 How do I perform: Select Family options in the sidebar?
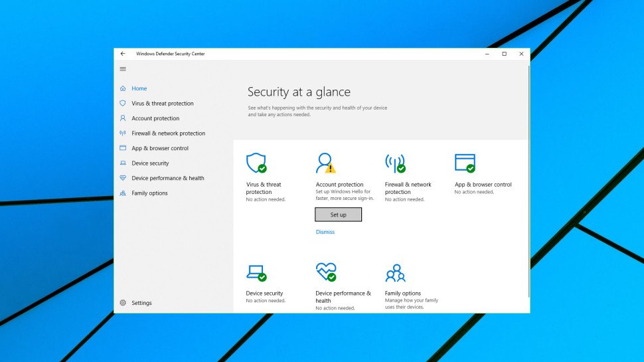(149, 193)
